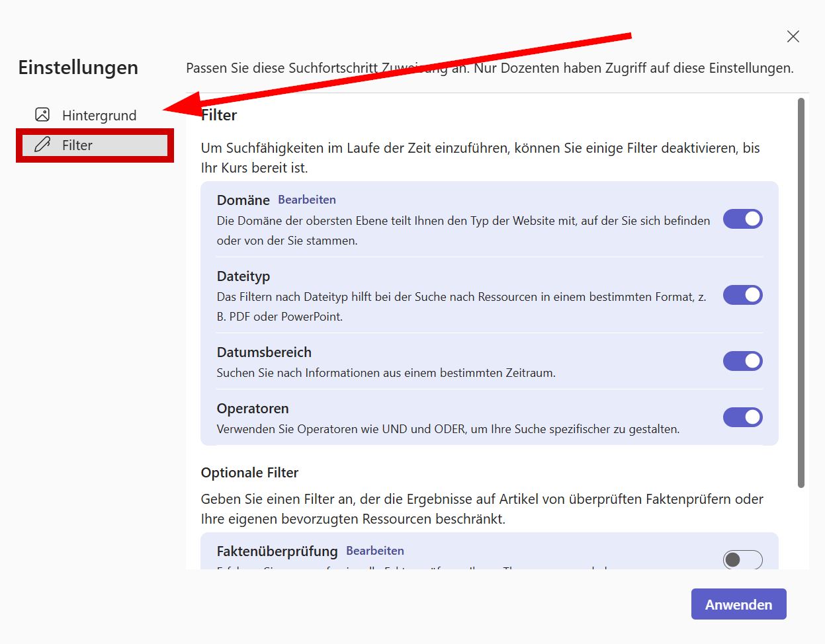Click the Filter section heading

[220, 115]
